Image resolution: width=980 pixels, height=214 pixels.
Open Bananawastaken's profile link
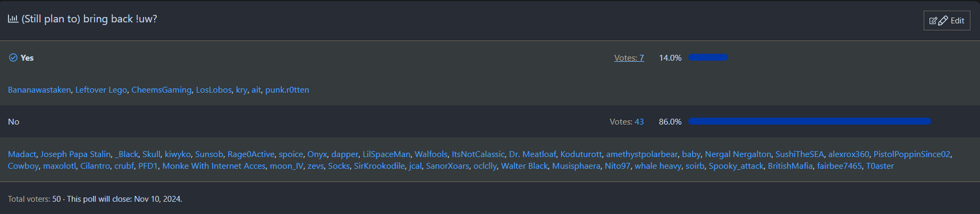coord(39,90)
